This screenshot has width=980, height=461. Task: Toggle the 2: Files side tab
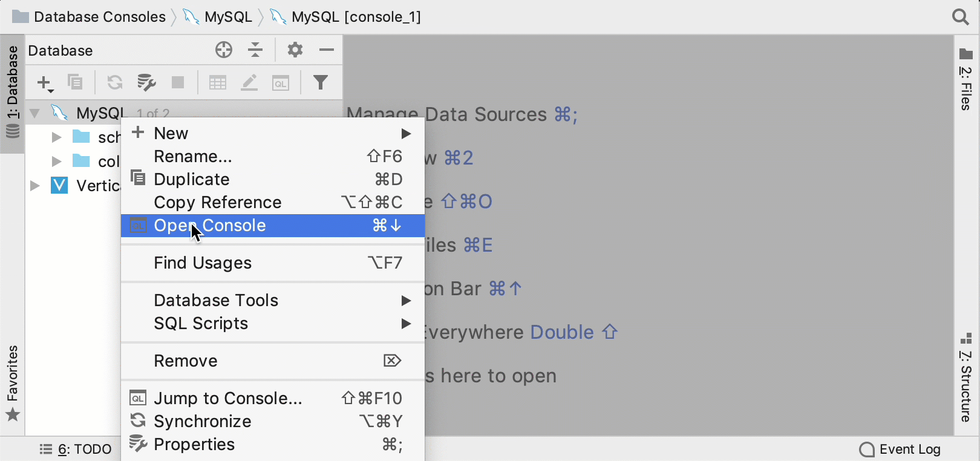click(x=966, y=79)
